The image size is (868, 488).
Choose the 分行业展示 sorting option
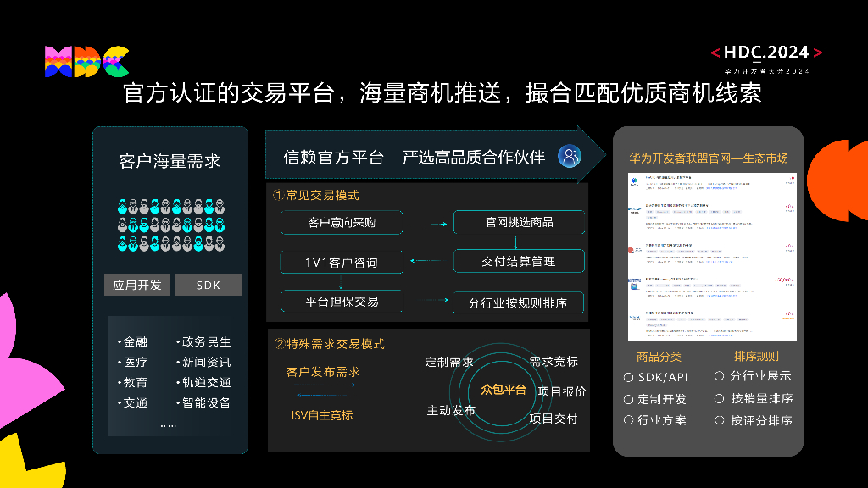tap(719, 376)
